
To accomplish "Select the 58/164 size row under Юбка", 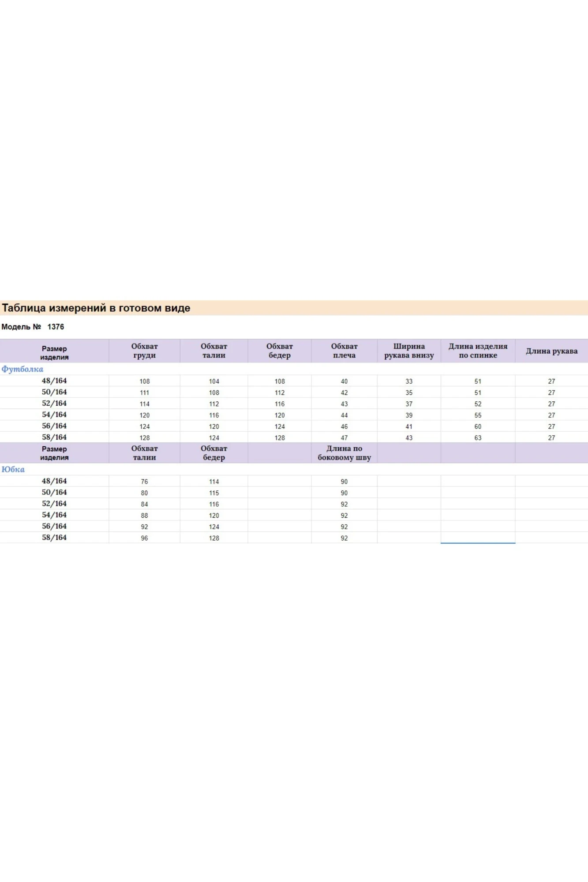I will click(294, 538).
